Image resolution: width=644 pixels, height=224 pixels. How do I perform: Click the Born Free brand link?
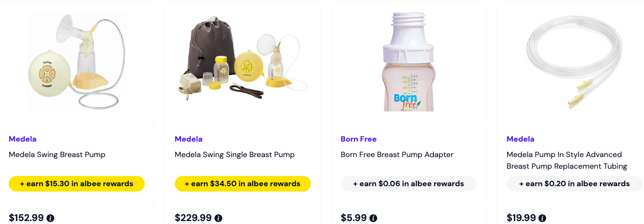(x=359, y=139)
